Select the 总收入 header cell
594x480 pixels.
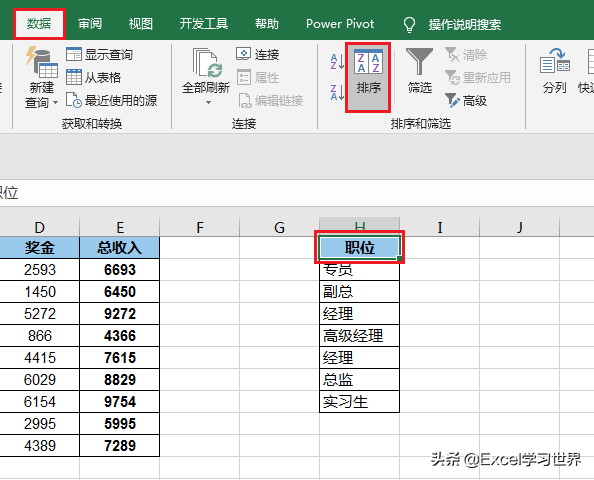(x=120, y=248)
